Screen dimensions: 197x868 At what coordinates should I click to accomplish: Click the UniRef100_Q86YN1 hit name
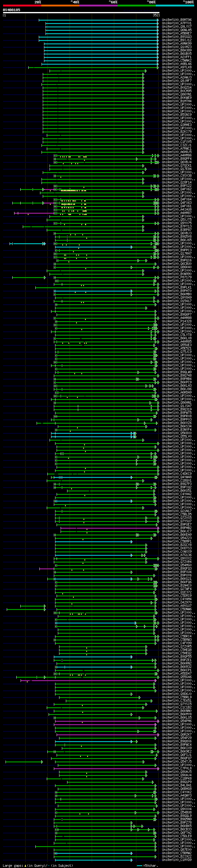pos(176,94)
